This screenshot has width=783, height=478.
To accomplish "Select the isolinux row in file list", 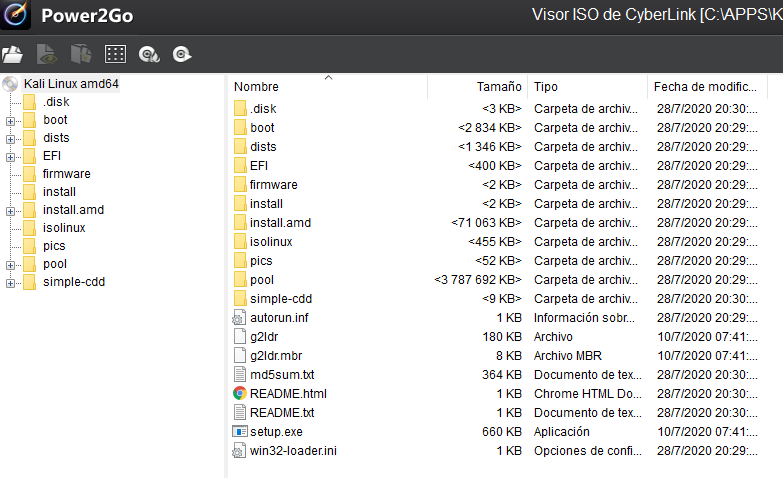I will [497, 242].
